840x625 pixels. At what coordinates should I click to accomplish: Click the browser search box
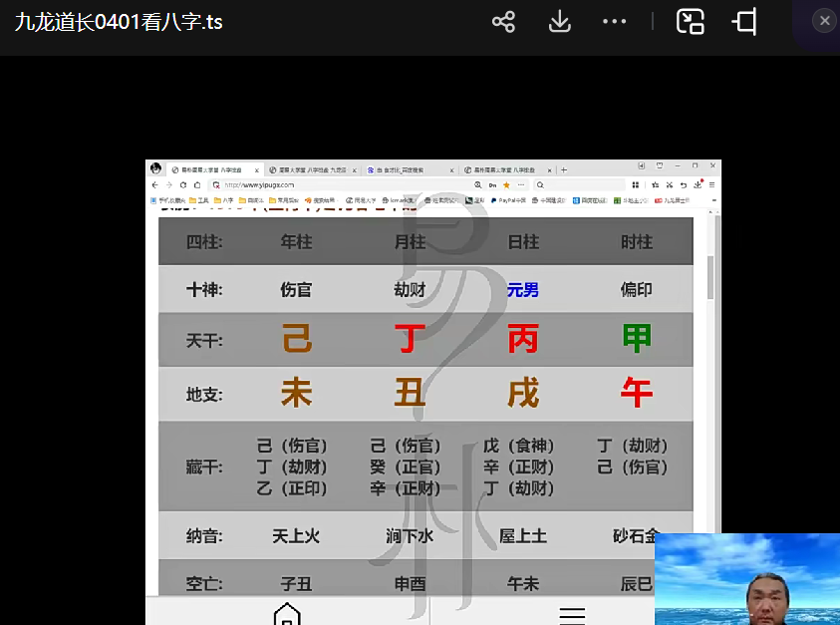578,185
